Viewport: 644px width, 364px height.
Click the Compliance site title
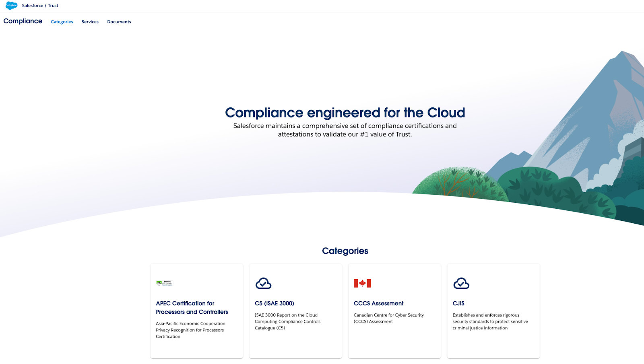tap(23, 21)
